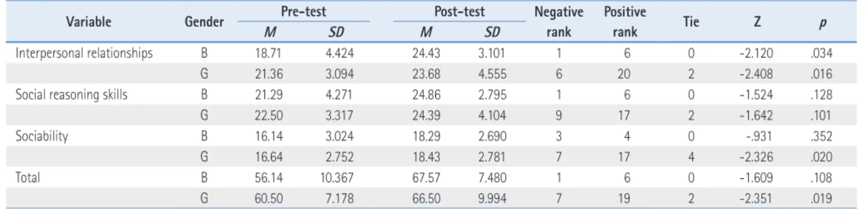Image resolution: width=868 pixels, height=209 pixels.
Task: Click the Tie column header
Action: point(693,22)
